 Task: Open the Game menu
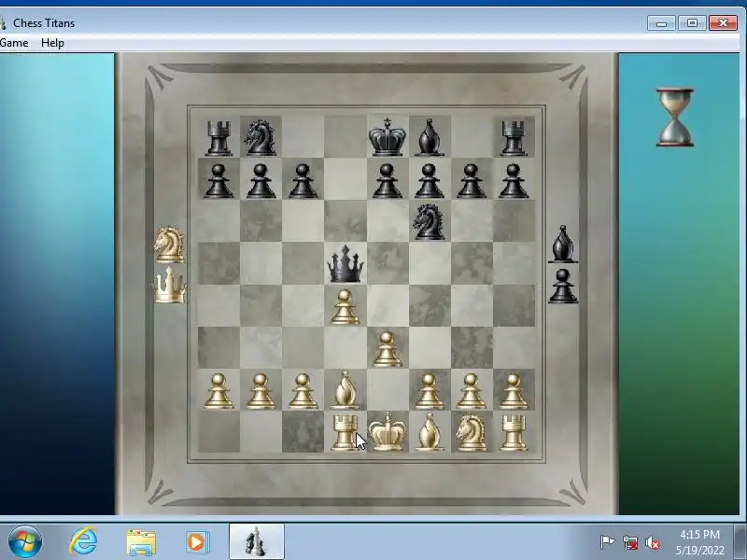click(14, 43)
